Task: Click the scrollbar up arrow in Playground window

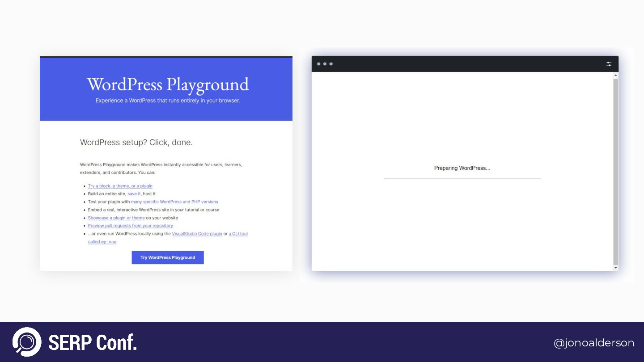Action: point(616,75)
